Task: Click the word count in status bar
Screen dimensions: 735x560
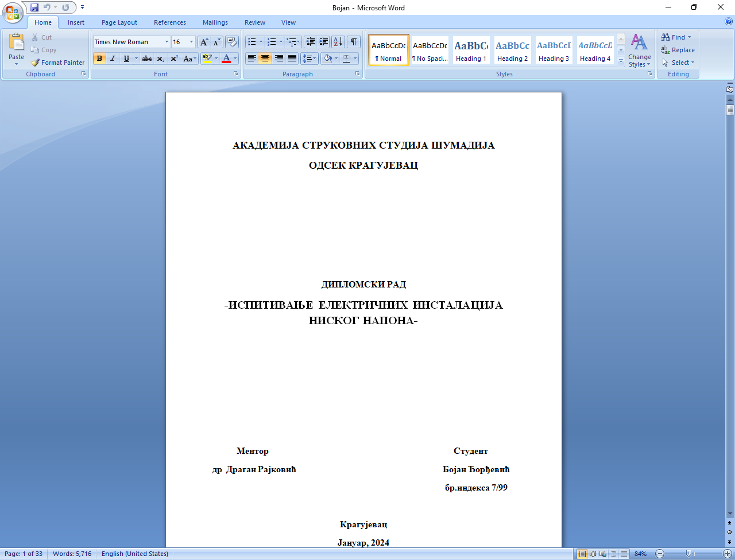Action: point(72,554)
